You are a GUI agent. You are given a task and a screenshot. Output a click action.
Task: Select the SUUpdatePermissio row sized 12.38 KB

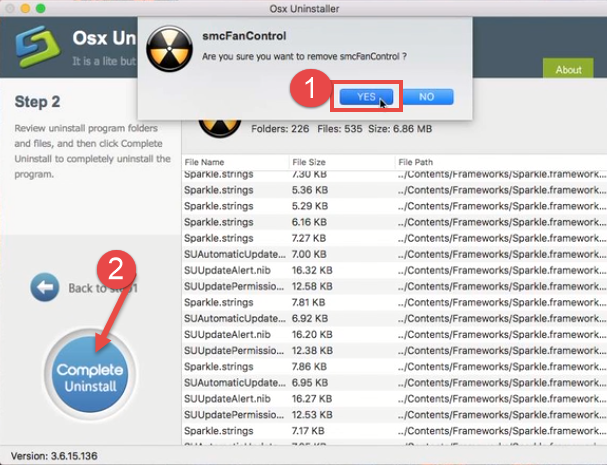pyautogui.click(x=394, y=351)
